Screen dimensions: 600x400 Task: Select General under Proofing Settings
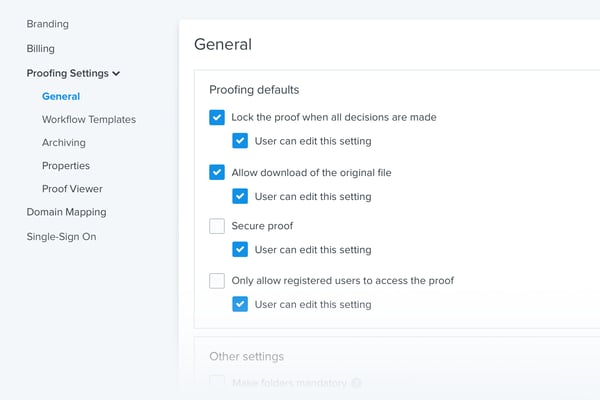(61, 97)
